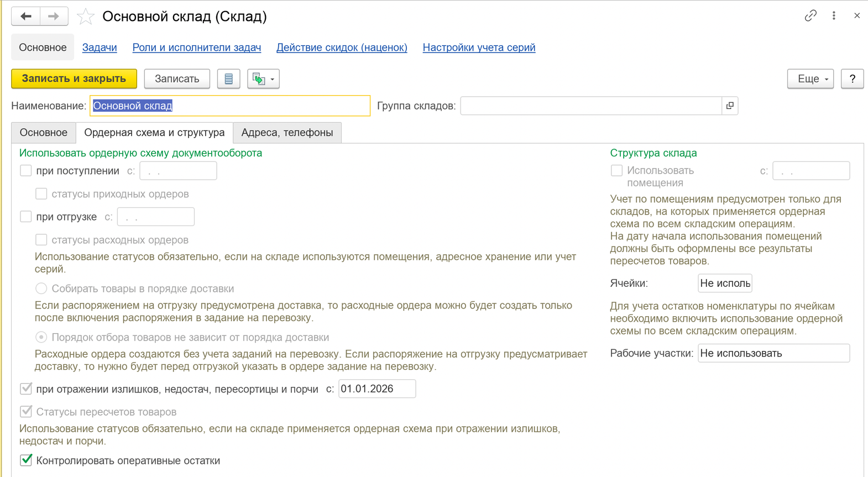Image resolution: width=868 pixels, height=477 pixels.
Task: Open the reports list icon button
Action: tap(228, 79)
